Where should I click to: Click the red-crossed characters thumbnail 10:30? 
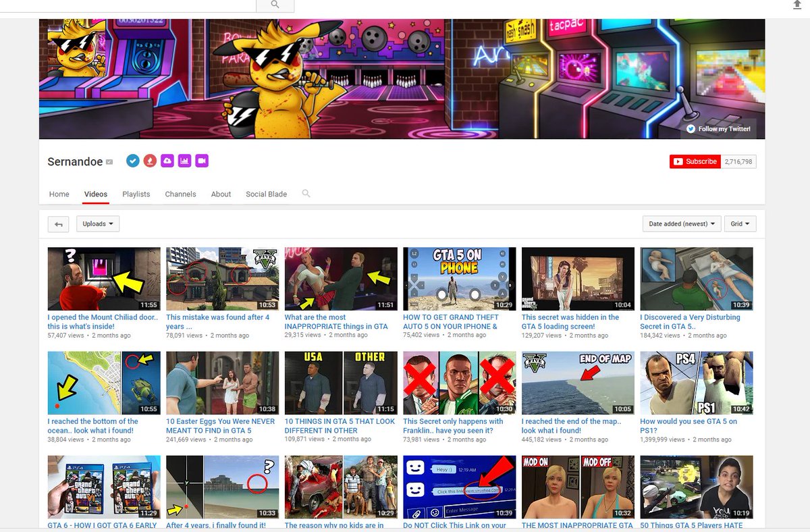point(459,383)
